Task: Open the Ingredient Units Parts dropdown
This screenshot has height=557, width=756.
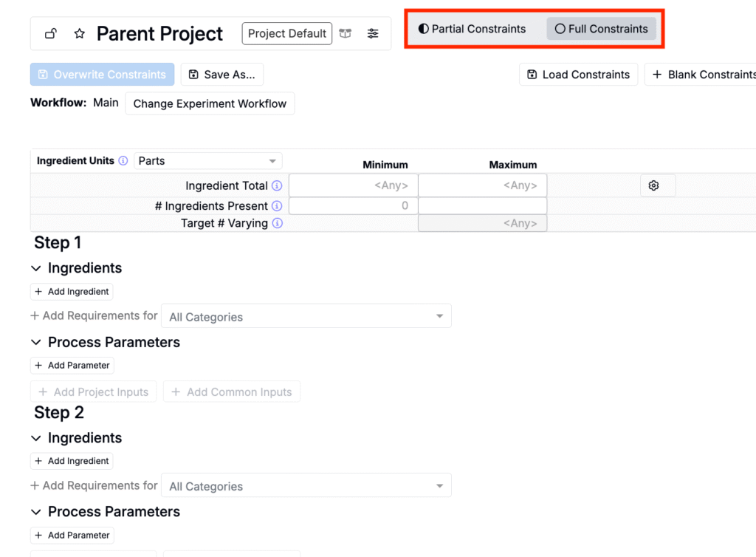Action: [207, 161]
